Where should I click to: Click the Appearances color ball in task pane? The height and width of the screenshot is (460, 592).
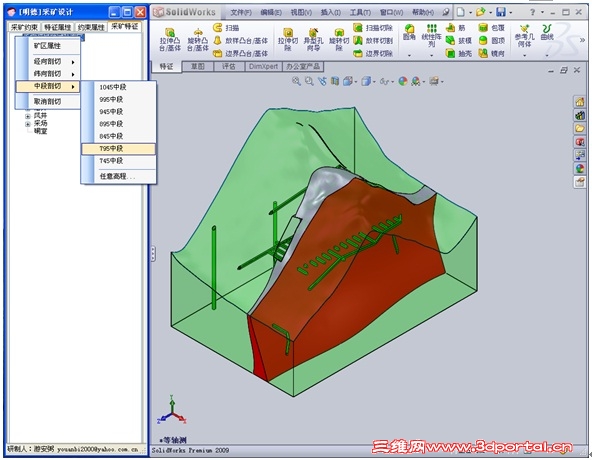coord(580,169)
